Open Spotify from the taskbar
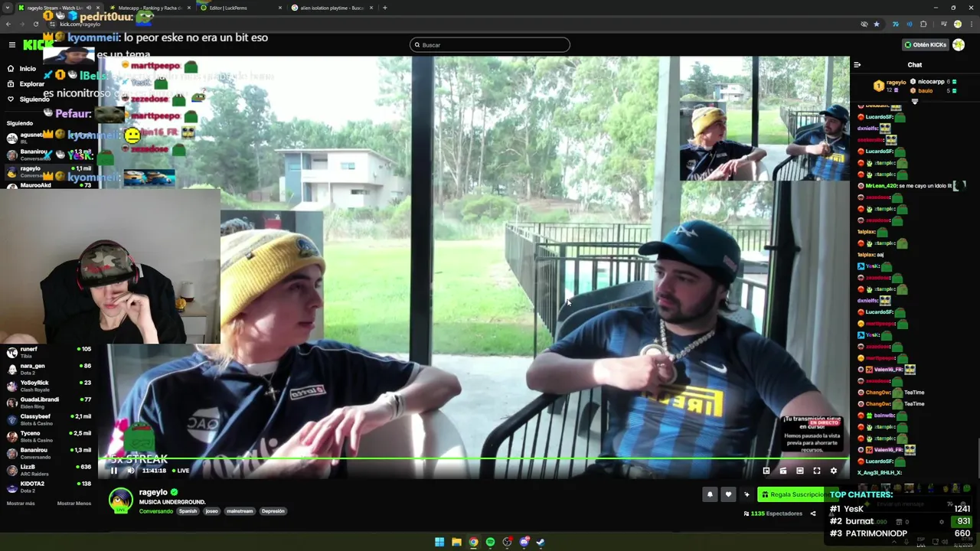Screen dimensions: 980x551 (490, 542)
